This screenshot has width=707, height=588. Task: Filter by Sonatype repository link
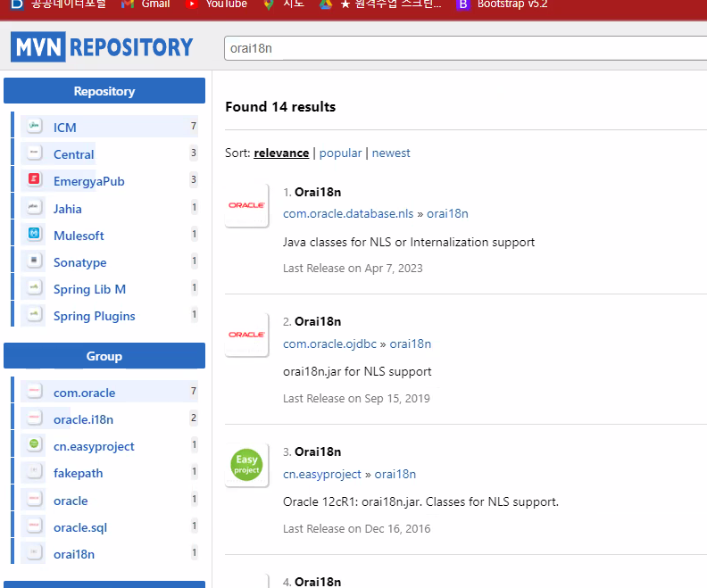(x=80, y=262)
